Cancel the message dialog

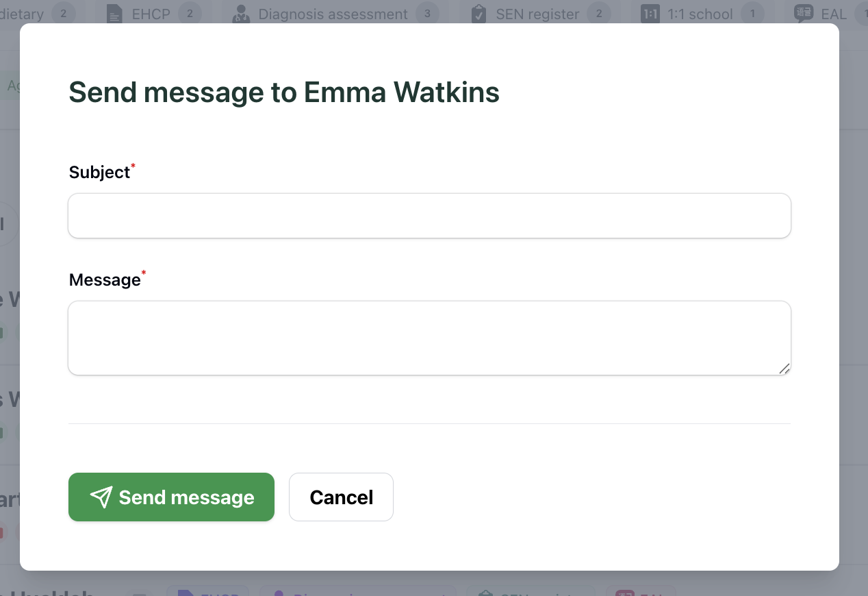coord(341,497)
